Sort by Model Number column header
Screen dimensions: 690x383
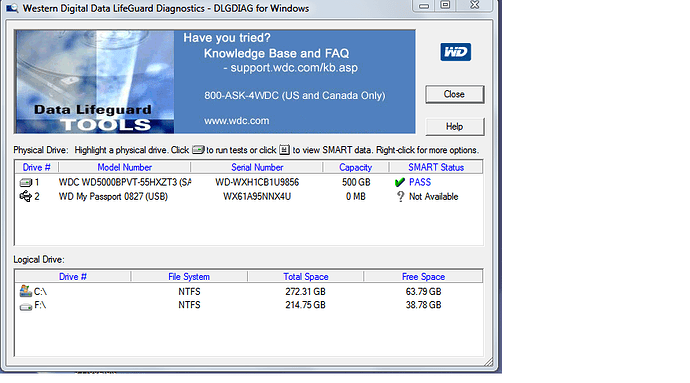(x=125, y=167)
